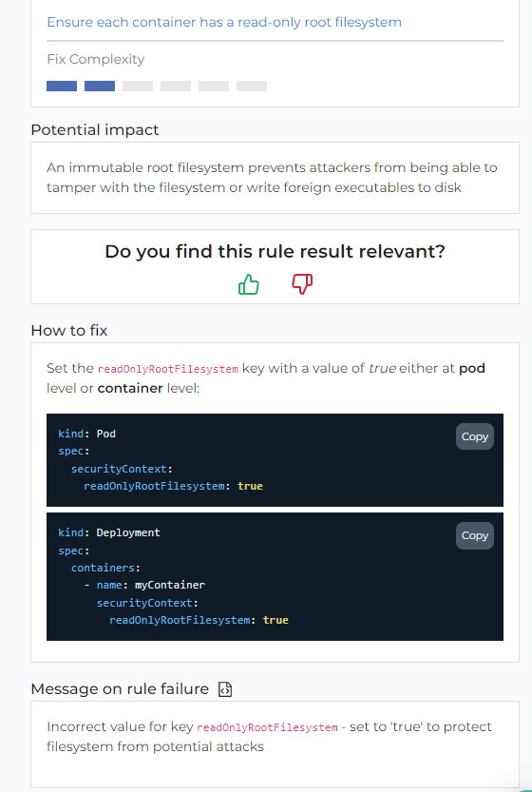Click the myContainer name in the Deployment code
Image resolution: width=532 pixels, height=792 pixels.
pyautogui.click(x=170, y=585)
